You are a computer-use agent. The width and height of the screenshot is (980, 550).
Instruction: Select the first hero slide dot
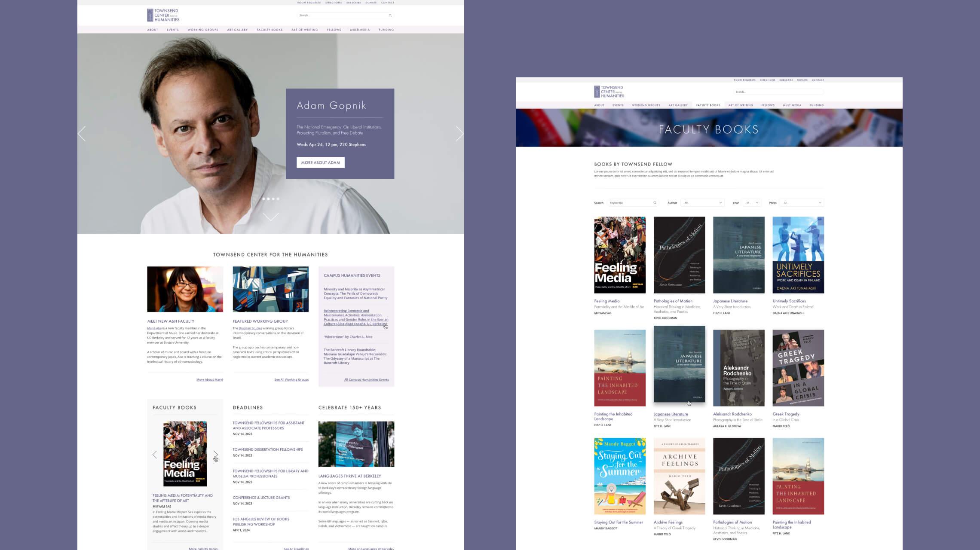point(264,199)
